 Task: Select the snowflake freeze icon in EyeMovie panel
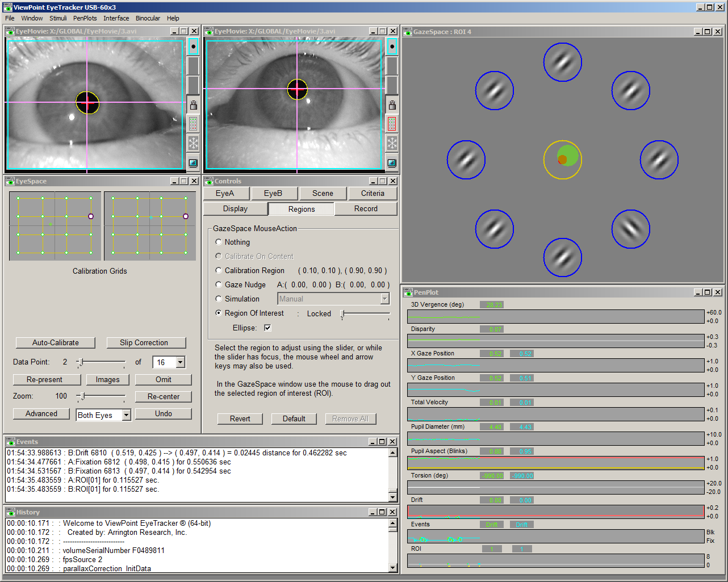(193, 143)
